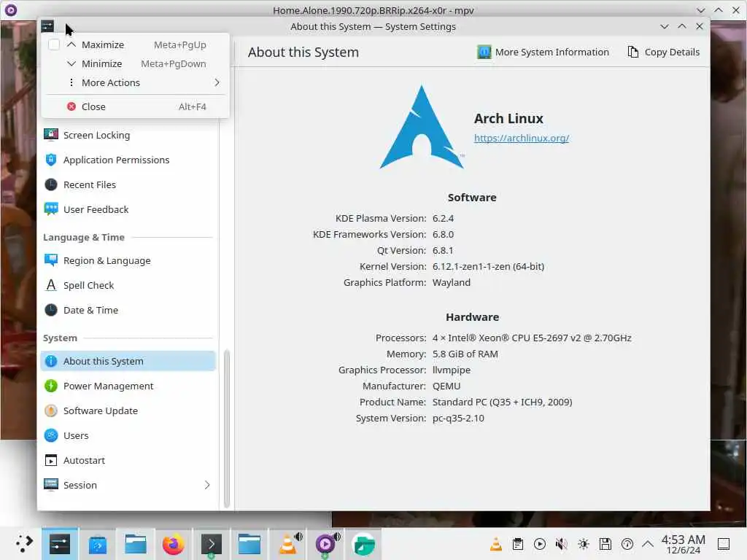Launch Discover software center from the taskbar

pos(98,544)
